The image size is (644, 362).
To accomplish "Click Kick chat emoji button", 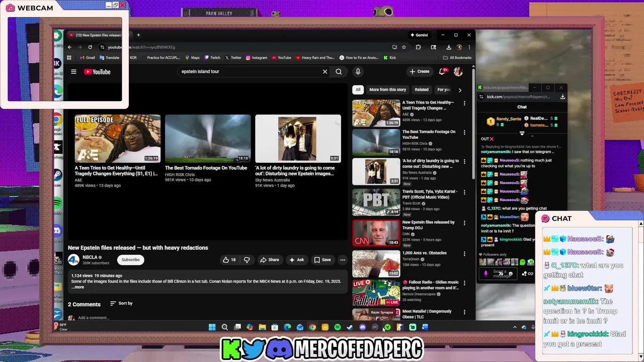I will (511, 274).
